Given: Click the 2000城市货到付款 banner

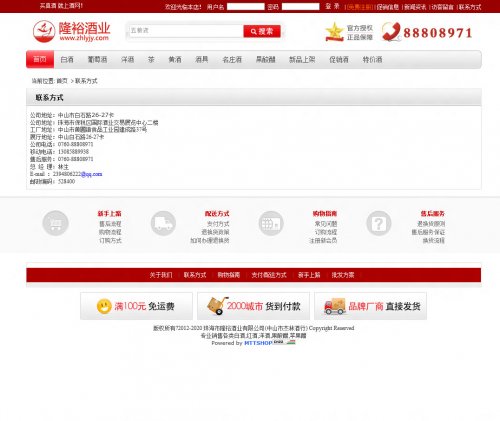Looking at the screenshot, I should 253,306.
